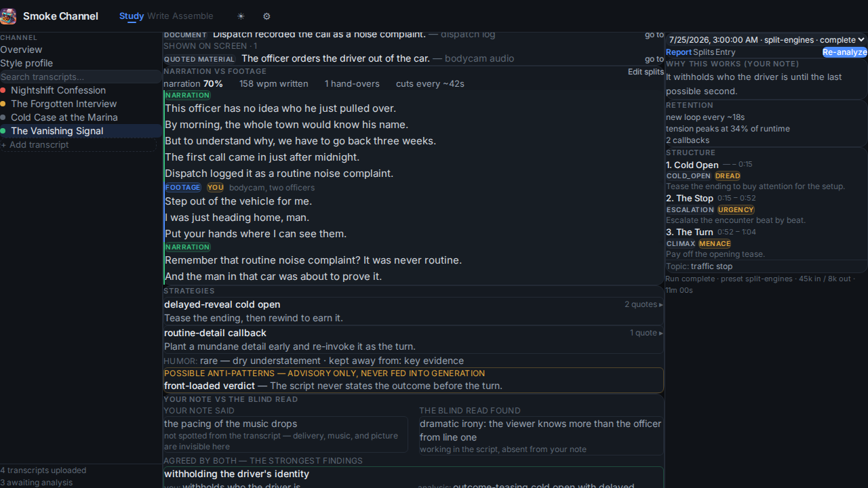The height and width of the screenshot is (488, 868).
Task: Click 'go to' beside the bodycam audio quote
Action: click(654, 59)
